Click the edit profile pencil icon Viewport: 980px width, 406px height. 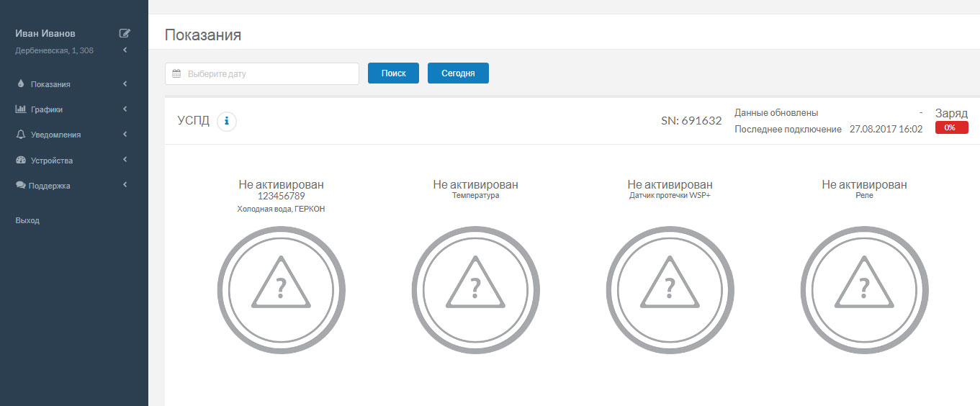(125, 33)
